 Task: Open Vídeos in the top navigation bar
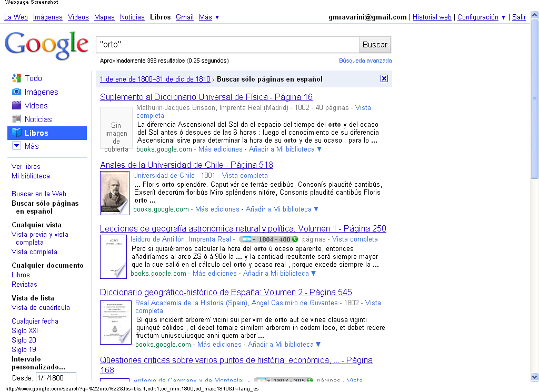(78, 17)
